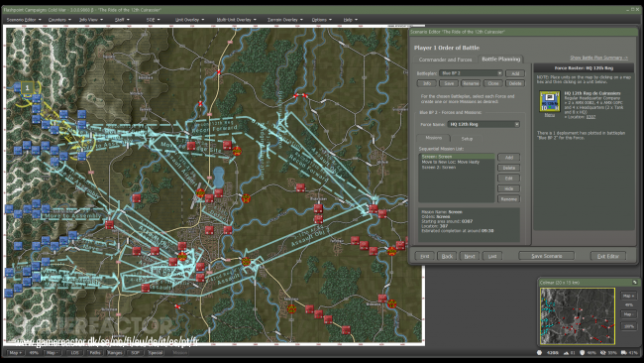The image size is (644, 363).
Task: Select the Missions tab
Action: [x=433, y=138]
